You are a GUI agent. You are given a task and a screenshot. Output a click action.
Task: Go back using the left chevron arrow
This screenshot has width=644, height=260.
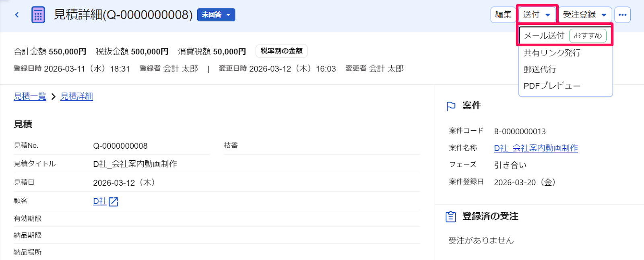(17, 15)
